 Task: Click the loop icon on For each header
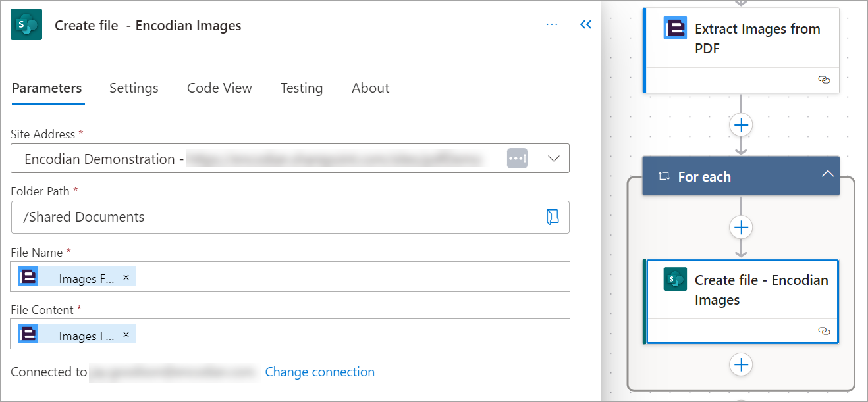664,176
